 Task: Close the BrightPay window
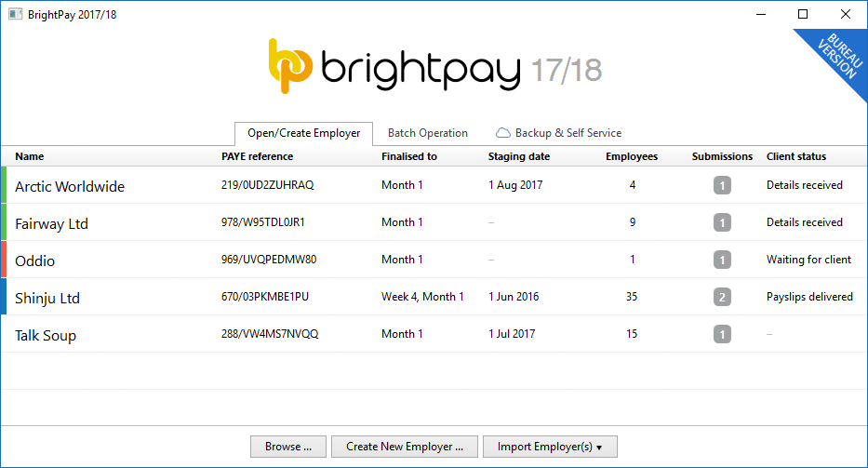click(846, 14)
